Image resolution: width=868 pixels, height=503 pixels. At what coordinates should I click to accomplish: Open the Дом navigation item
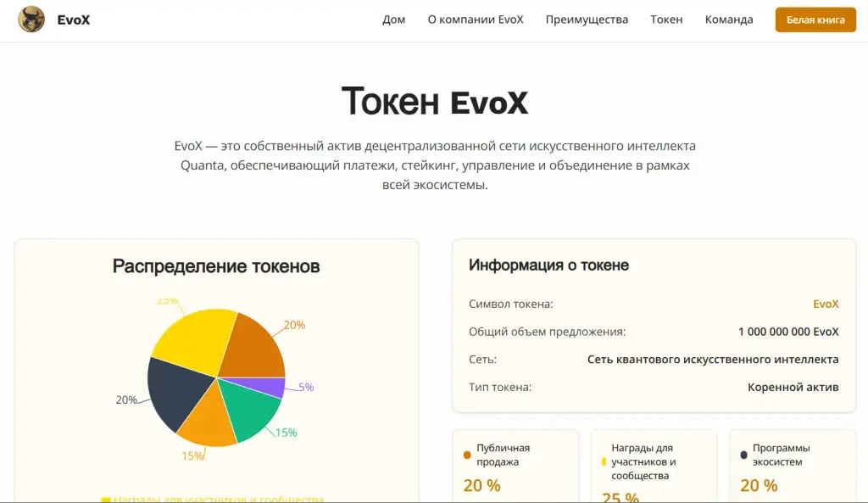coord(393,20)
